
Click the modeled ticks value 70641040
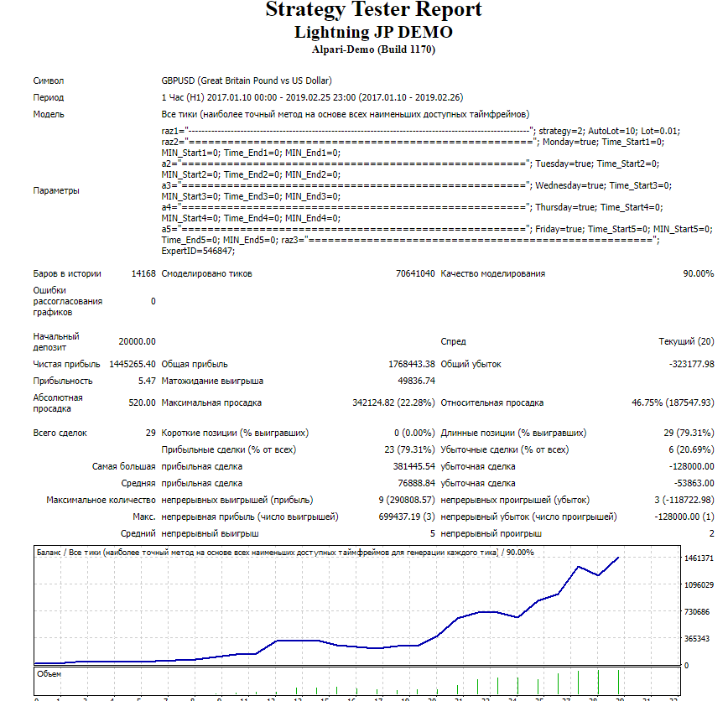click(x=414, y=273)
